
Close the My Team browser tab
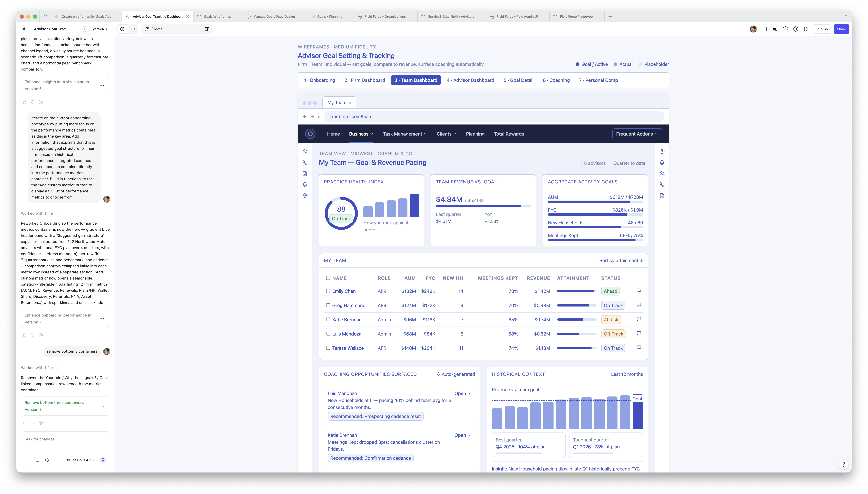[350, 103]
